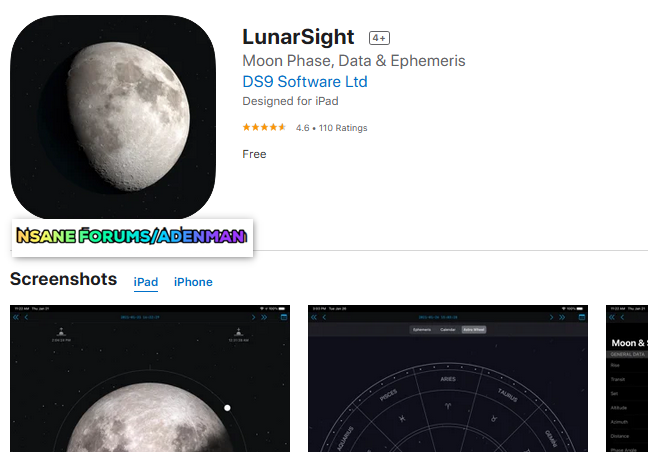Screen dimensions: 648x452
Task: Select Astro Wheel segment in second screenshot
Action: click(474, 330)
